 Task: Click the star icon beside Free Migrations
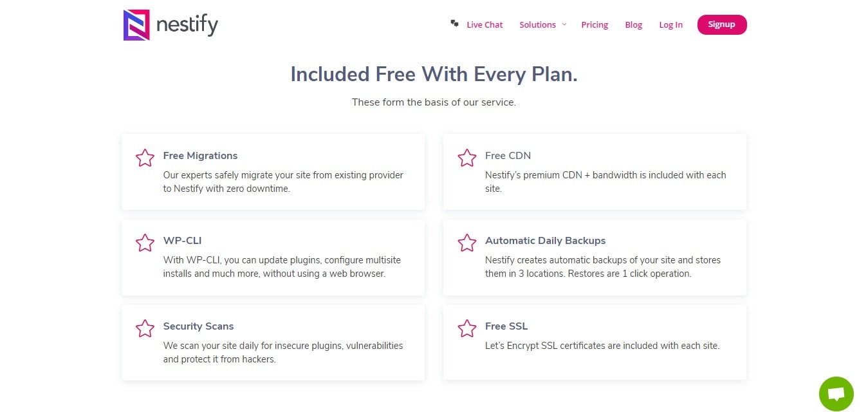tap(145, 158)
